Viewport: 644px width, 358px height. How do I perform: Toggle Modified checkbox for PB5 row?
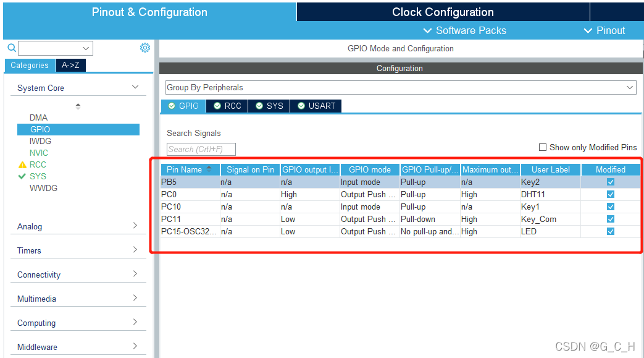coord(611,182)
